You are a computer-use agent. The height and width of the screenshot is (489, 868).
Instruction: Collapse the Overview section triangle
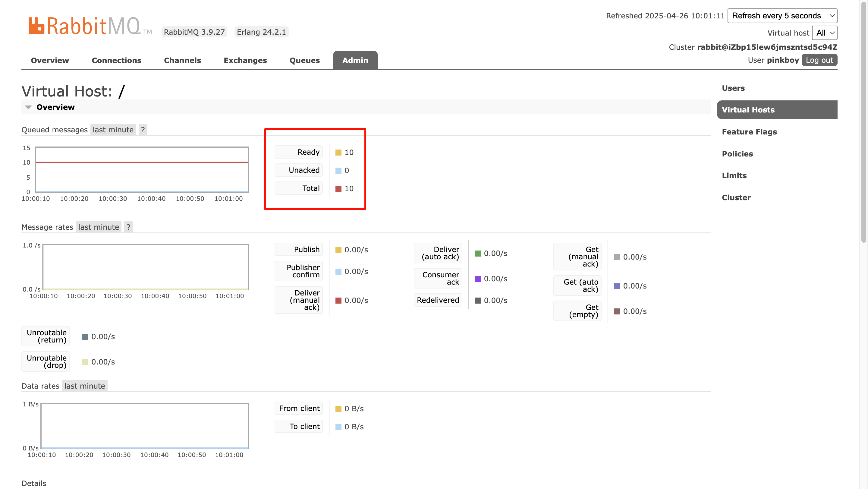(x=28, y=107)
